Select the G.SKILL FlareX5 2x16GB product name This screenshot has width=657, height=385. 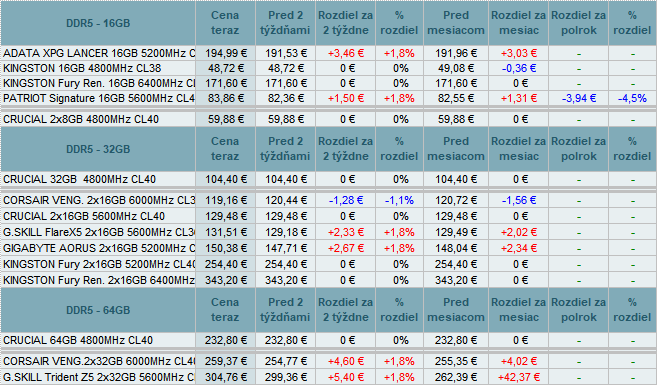(99, 232)
